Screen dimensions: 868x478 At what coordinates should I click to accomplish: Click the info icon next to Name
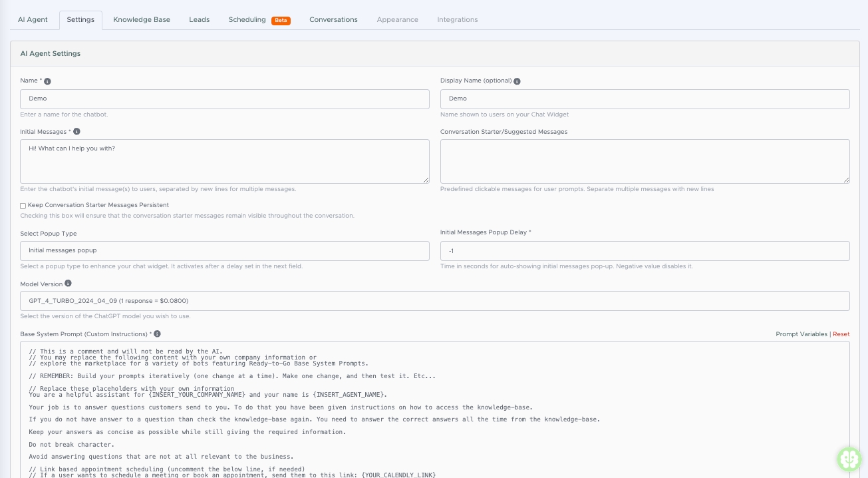pos(47,81)
